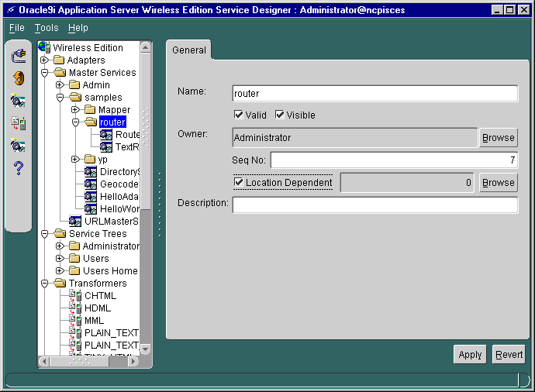
Task: Click the Admin folder icon
Action: coord(74,84)
